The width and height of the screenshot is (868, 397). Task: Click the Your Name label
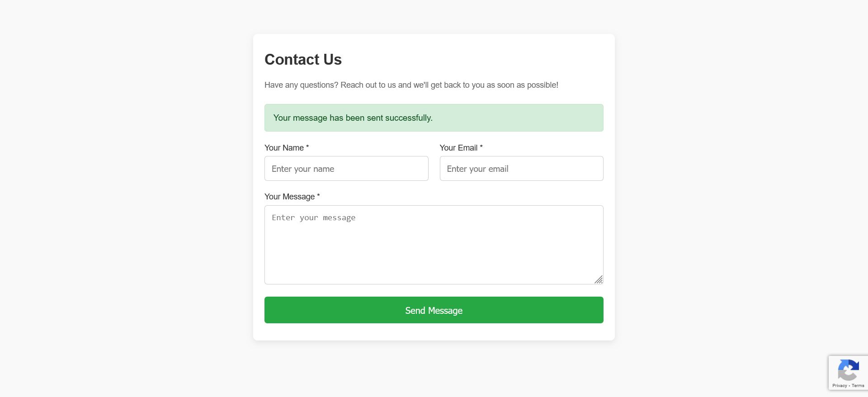pos(284,148)
